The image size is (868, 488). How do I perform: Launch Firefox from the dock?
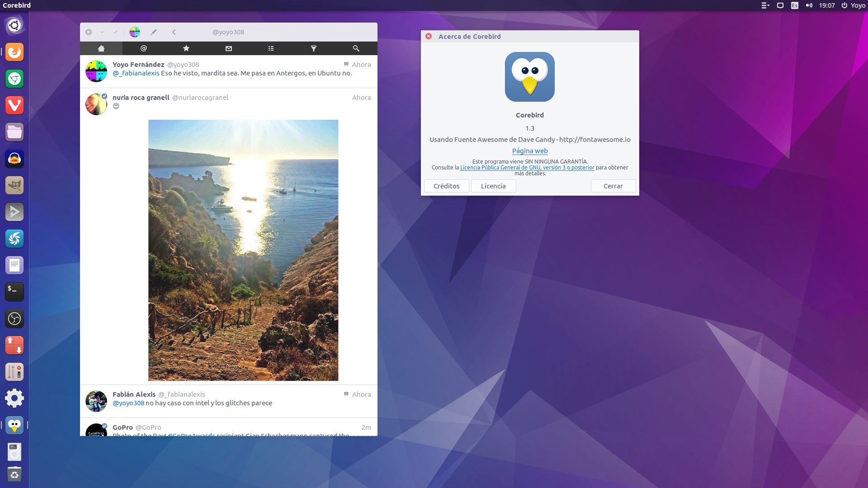(x=14, y=52)
